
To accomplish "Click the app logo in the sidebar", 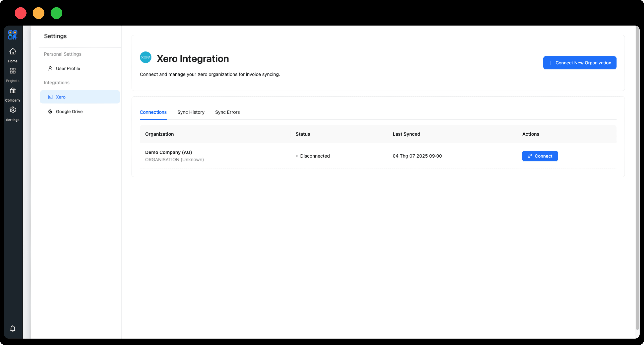I will tap(13, 35).
